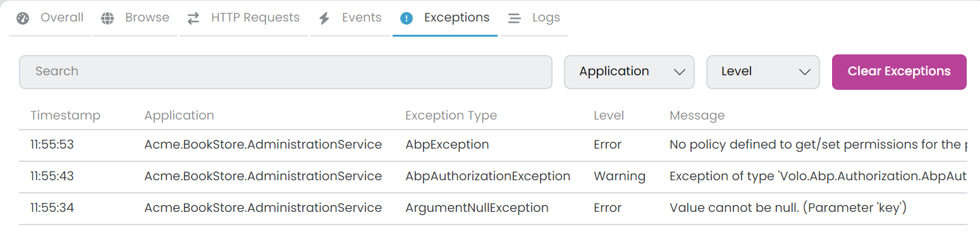Viewport: 980px width, 234px height.
Task: Open the 'No policy defined' message
Action: (x=818, y=145)
